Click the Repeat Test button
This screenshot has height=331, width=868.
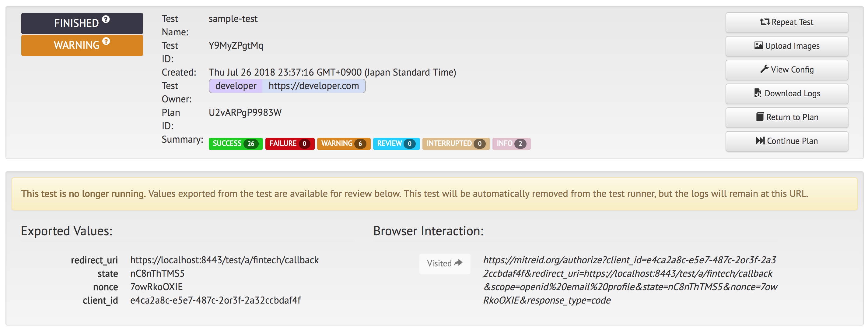pos(786,22)
